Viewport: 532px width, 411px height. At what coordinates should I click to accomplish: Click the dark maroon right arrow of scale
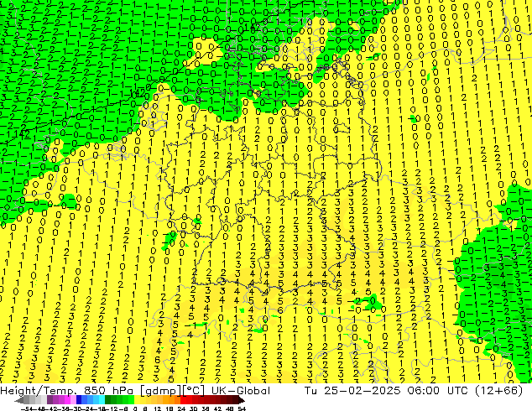click(241, 400)
